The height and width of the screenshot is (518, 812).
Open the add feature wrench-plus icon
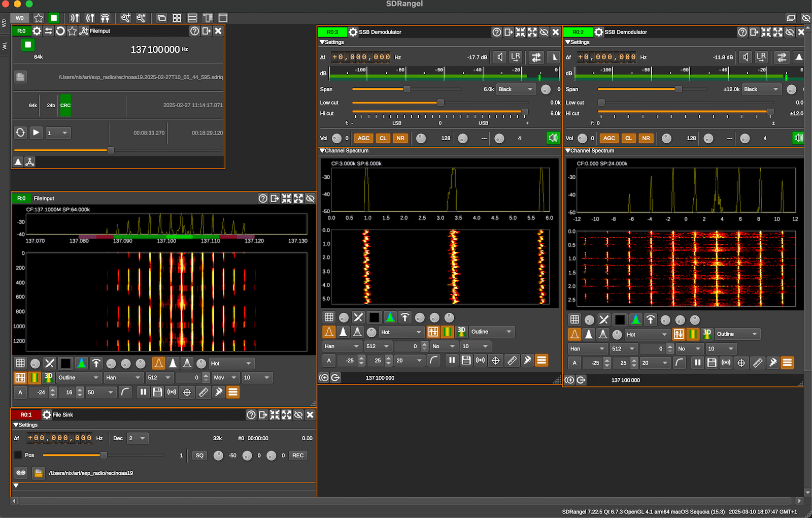[x=125, y=18]
